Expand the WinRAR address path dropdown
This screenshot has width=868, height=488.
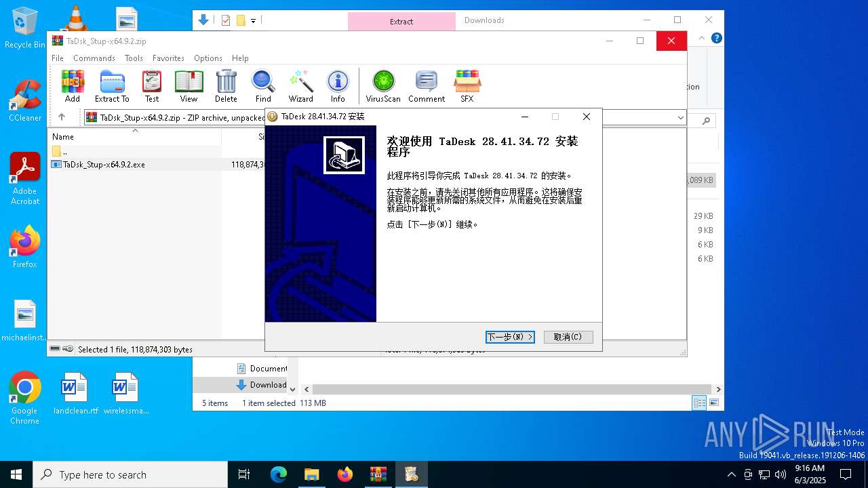tap(680, 118)
